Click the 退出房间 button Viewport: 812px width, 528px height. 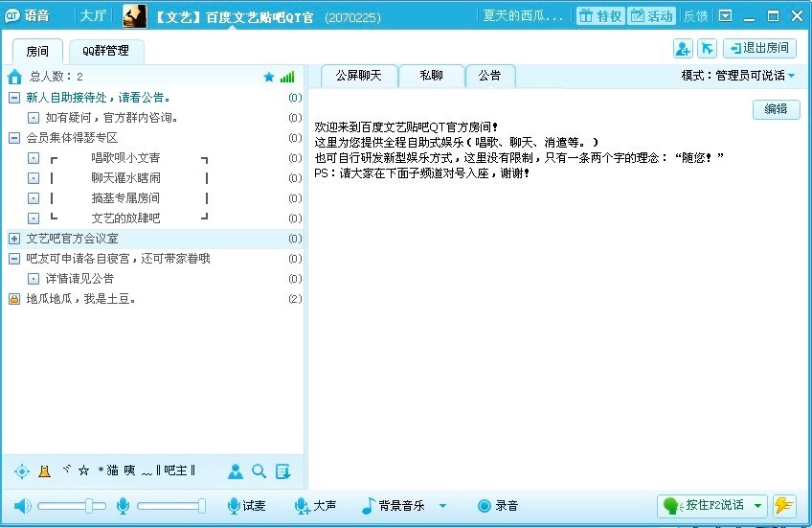(759, 48)
